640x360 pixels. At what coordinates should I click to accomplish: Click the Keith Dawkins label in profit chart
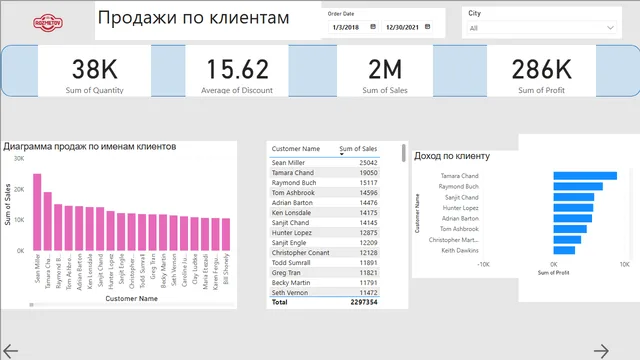pyautogui.click(x=460, y=250)
